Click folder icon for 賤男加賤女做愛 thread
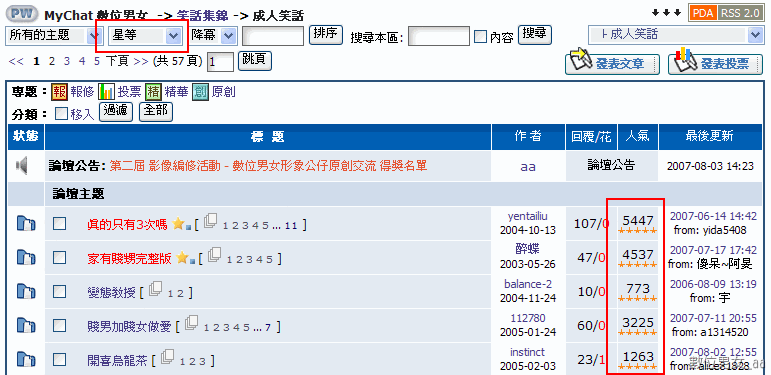The image size is (771, 375). pyautogui.click(x=26, y=325)
